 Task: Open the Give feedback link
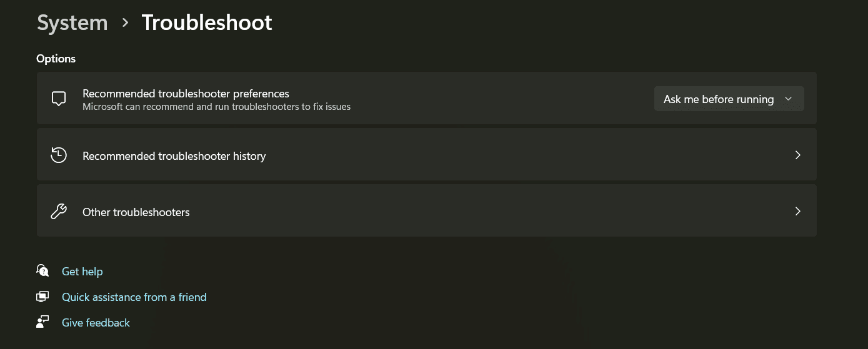click(x=96, y=323)
